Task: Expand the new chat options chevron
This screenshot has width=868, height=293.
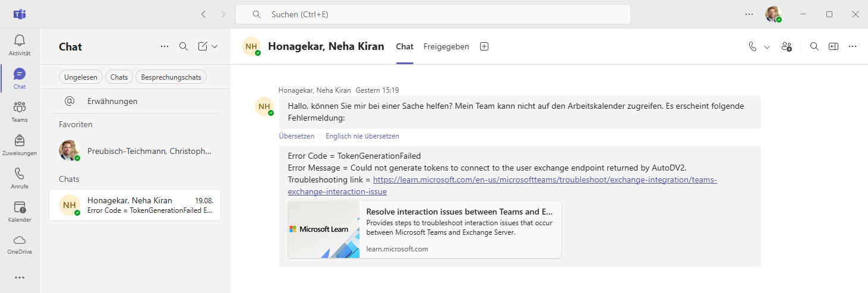Action: 214,46
